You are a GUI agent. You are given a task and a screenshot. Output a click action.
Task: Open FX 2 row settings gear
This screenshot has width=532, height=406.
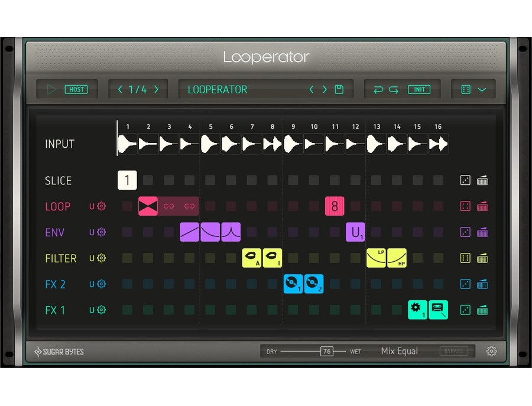click(102, 284)
